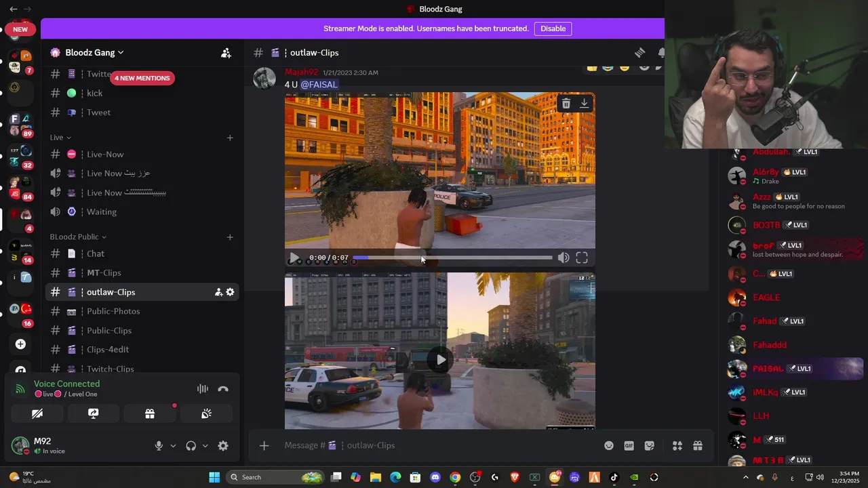This screenshot has width=868, height=488.
Task: Delete the first video via trash icon
Action: tap(566, 103)
